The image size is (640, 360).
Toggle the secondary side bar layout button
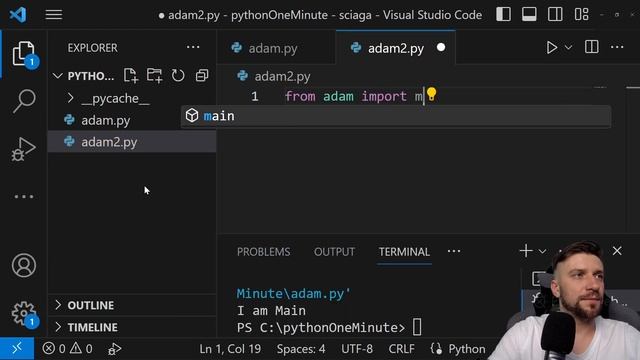click(555, 15)
